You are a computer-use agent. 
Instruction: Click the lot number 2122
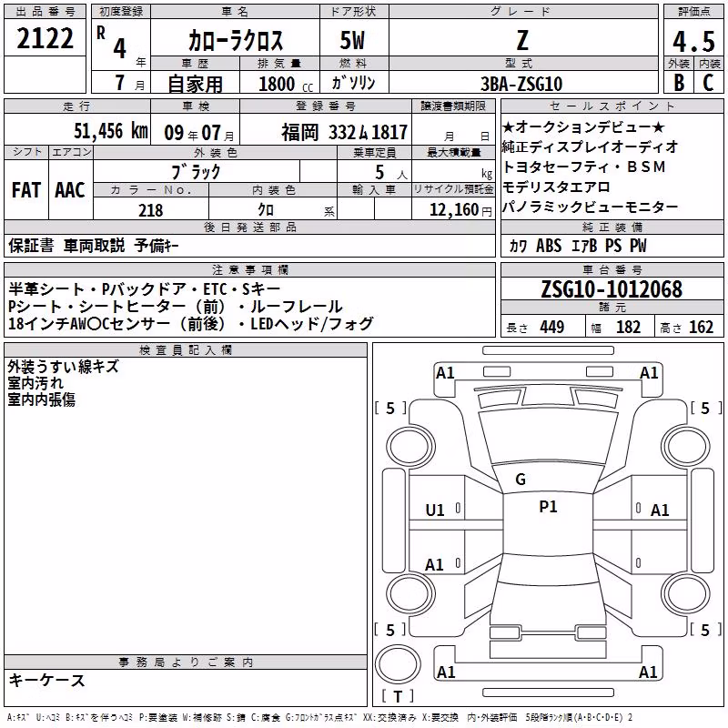click(45, 38)
